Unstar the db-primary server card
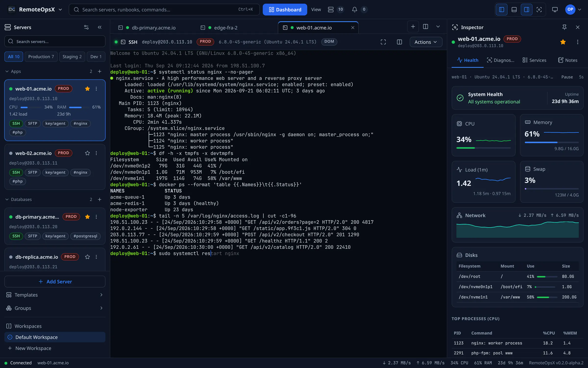Screen dimensions: 588x368 point(87,217)
